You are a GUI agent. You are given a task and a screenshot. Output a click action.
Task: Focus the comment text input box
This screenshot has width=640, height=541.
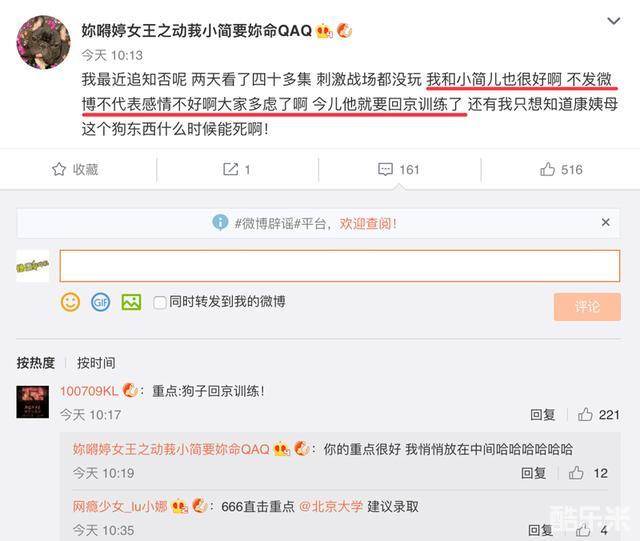pos(340,266)
